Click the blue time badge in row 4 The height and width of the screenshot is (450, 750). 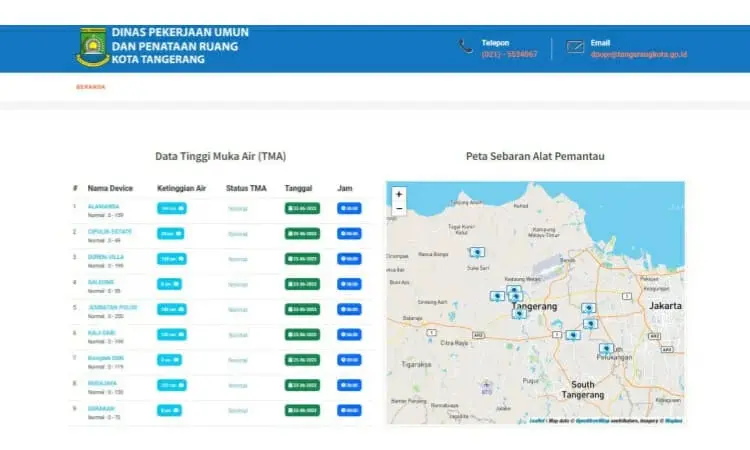349,285
